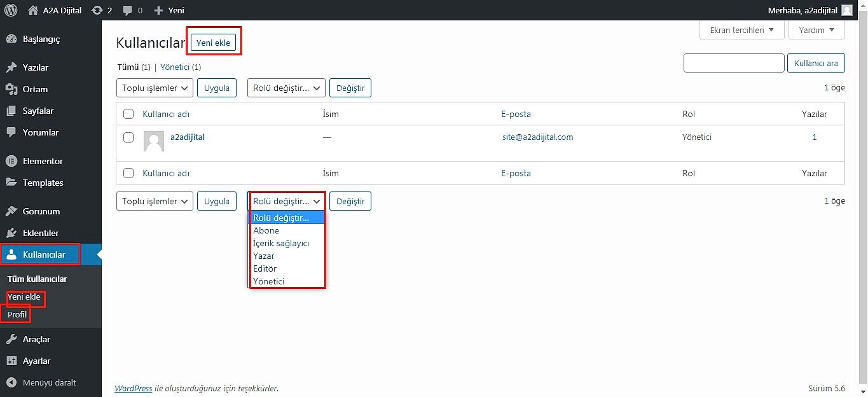The height and width of the screenshot is (397, 868).
Task: Open the top Rolü değiştir dropdown
Action: [x=286, y=88]
